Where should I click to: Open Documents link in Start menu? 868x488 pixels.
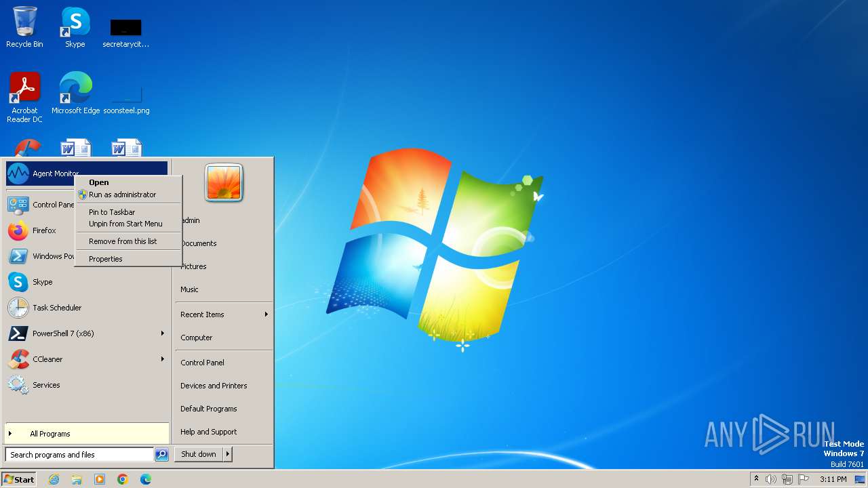tap(199, 243)
